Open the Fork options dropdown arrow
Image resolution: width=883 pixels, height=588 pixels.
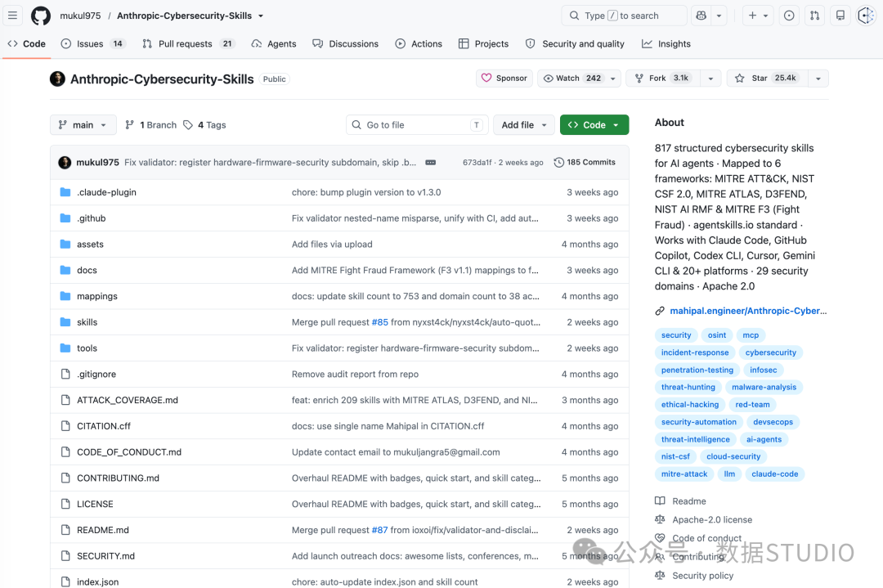pos(710,79)
